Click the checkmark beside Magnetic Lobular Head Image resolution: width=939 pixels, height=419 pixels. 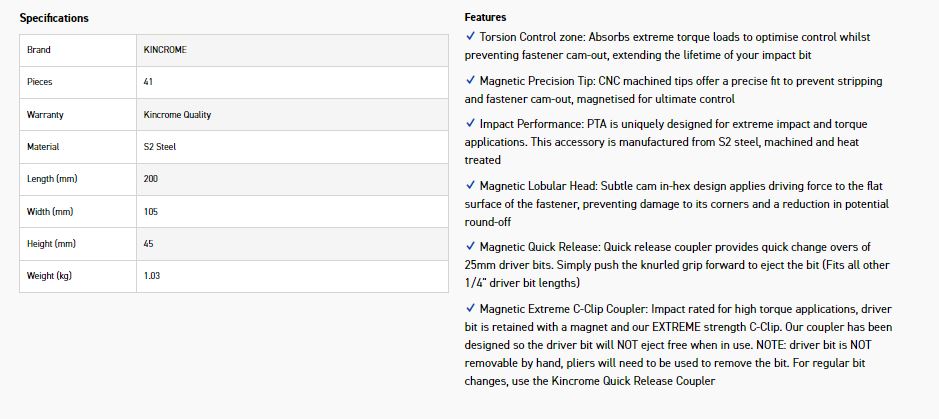coord(470,186)
